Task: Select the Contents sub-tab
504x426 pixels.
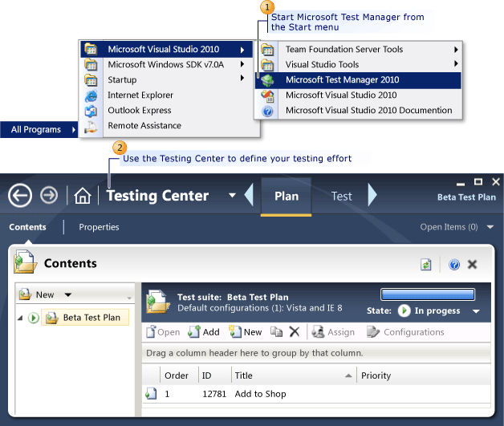Action: [27, 227]
